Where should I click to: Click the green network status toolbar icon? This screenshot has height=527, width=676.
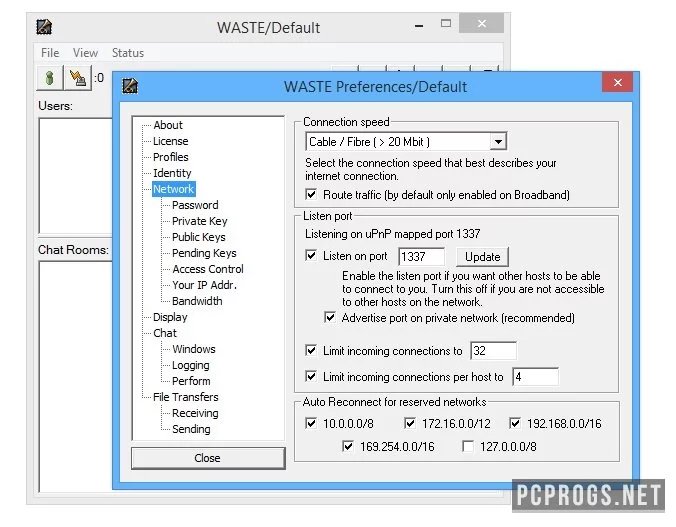coord(50,78)
